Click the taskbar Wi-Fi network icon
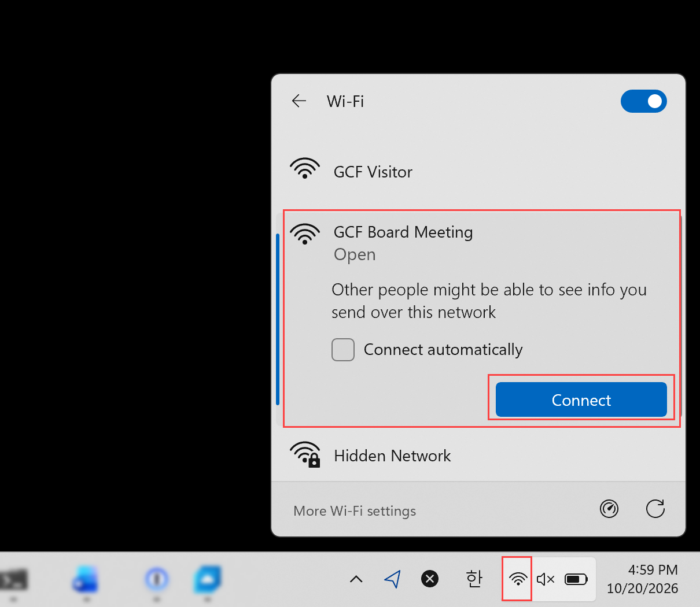This screenshot has width=700, height=607. pos(518,579)
